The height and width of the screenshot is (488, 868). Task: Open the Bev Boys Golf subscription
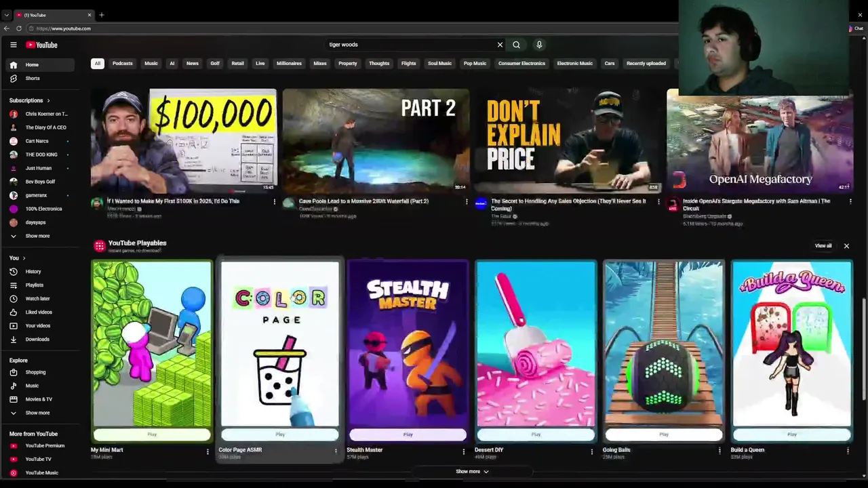(40, 182)
